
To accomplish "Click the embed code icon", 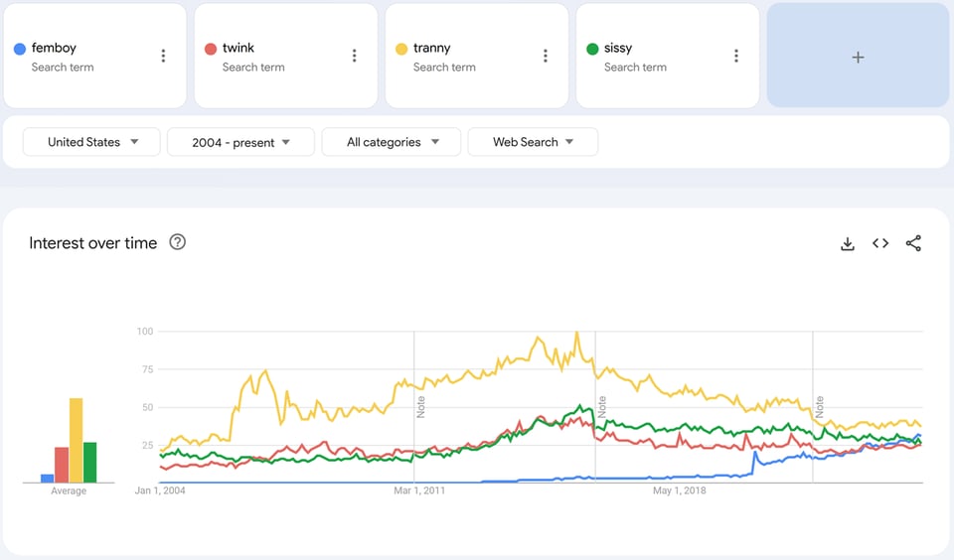I will 880,243.
